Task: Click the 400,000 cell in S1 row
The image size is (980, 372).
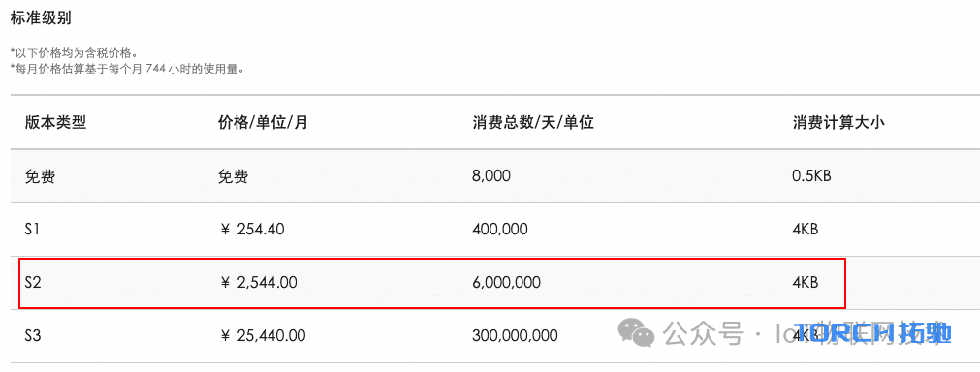Action: click(x=500, y=230)
